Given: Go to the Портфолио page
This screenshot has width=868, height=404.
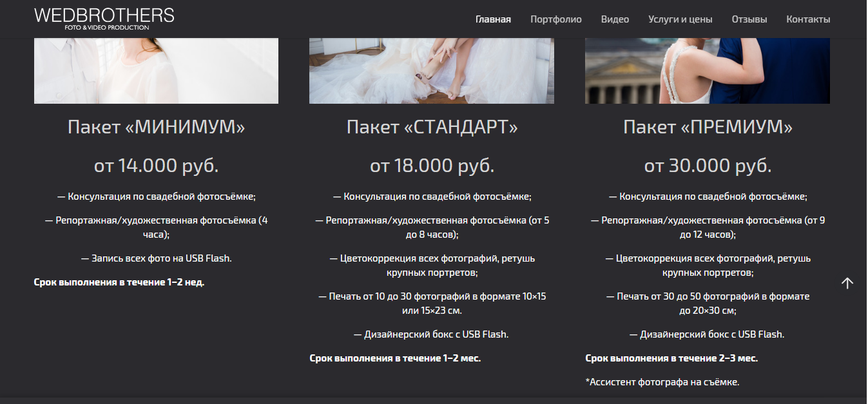Looking at the screenshot, I should pos(556,19).
